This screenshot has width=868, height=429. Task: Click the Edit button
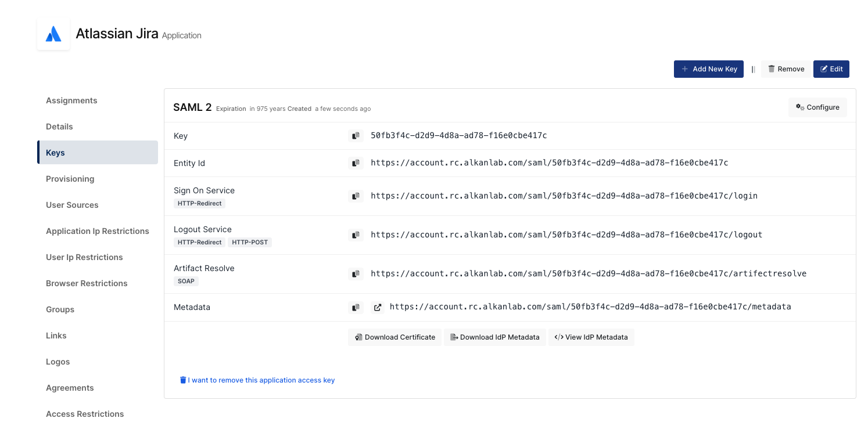pos(831,69)
